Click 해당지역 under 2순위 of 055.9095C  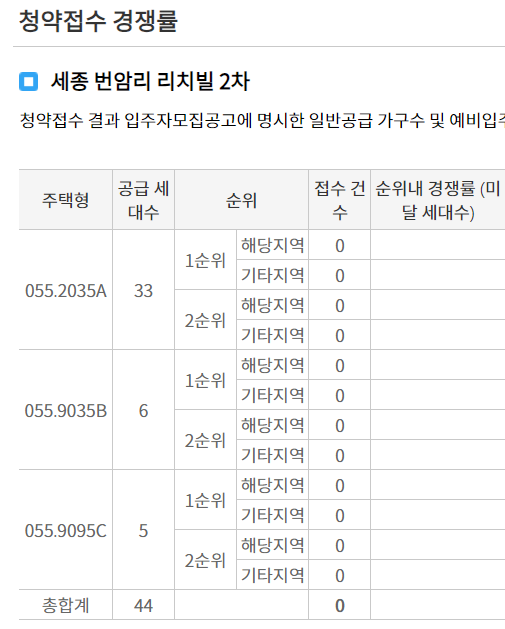pyautogui.click(x=272, y=545)
